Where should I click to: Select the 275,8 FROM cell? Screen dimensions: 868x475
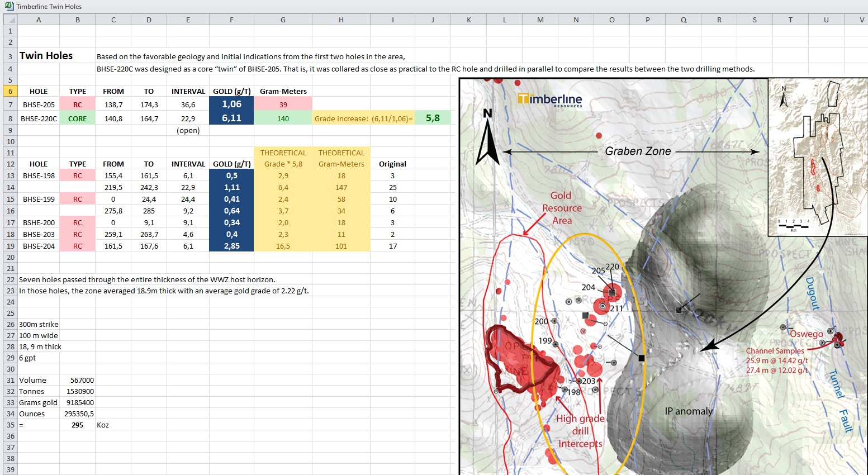[x=113, y=211]
